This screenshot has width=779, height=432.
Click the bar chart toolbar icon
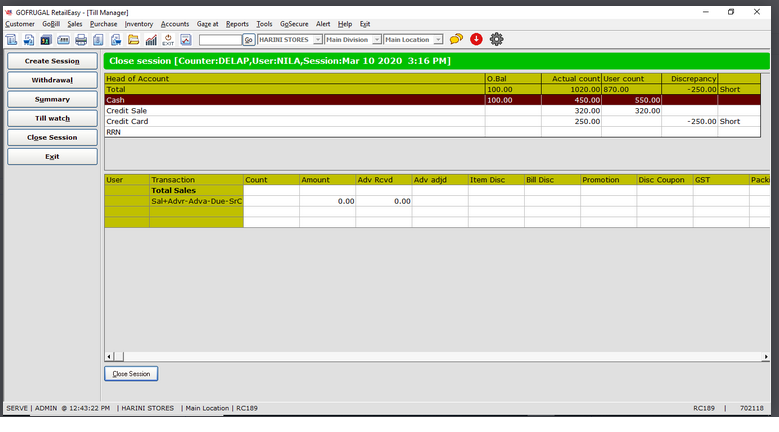pos(151,40)
